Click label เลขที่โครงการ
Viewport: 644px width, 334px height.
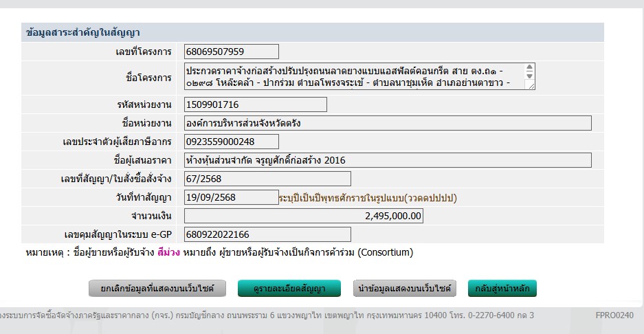[x=144, y=52]
